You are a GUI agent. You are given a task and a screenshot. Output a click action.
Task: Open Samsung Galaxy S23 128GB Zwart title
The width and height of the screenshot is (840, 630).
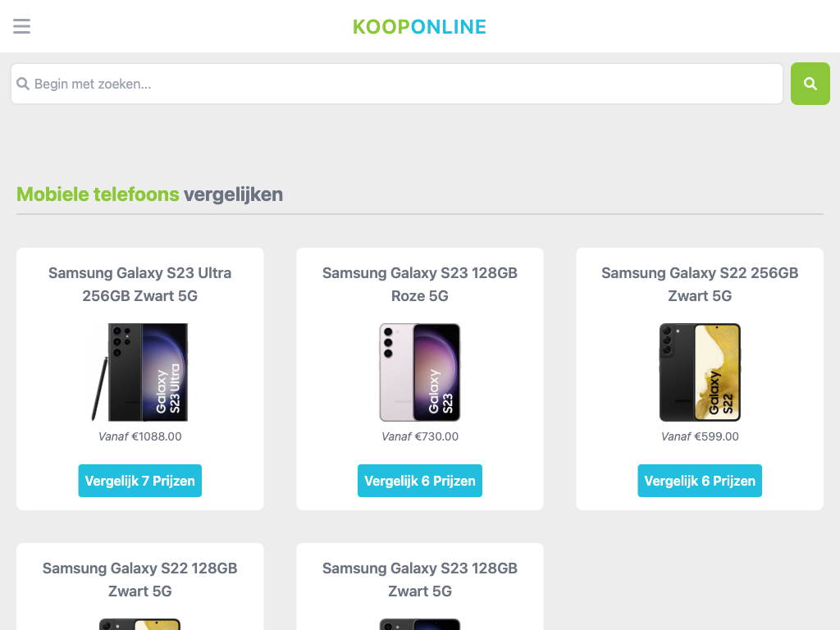(x=419, y=579)
